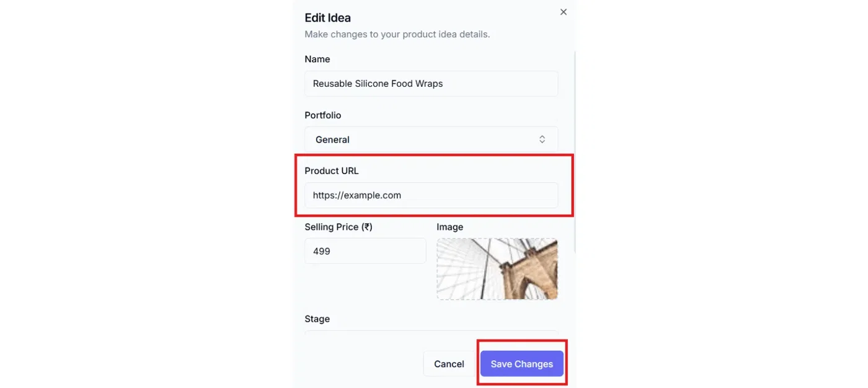Click the Image label above the thumbnail
This screenshot has height=388, width=868.
pos(449,227)
